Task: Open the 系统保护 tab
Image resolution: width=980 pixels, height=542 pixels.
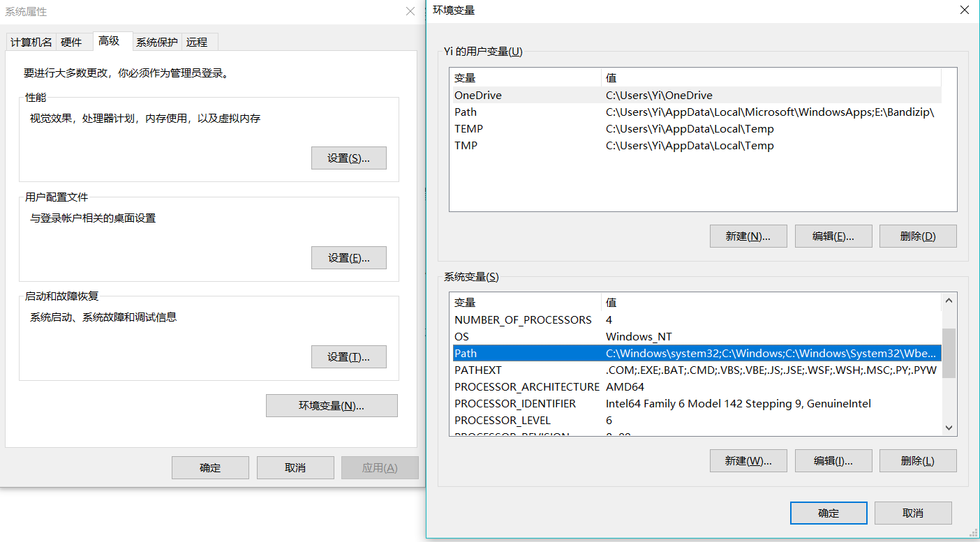Action: tap(156, 42)
